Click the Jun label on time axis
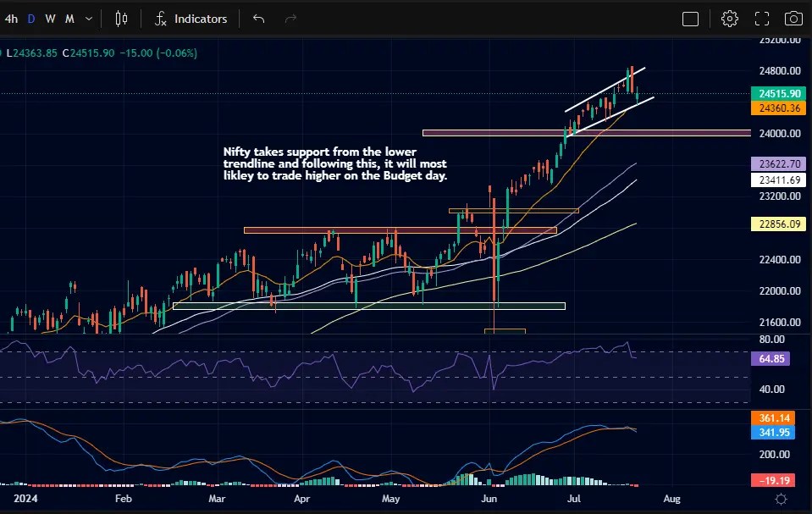This screenshot has height=514, width=812. pyautogui.click(x=489, y=499)
